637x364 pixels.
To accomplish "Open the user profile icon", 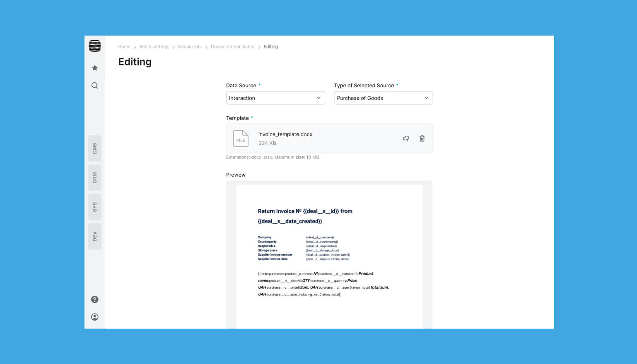I will pyautogui.click(x=94, y=317).
